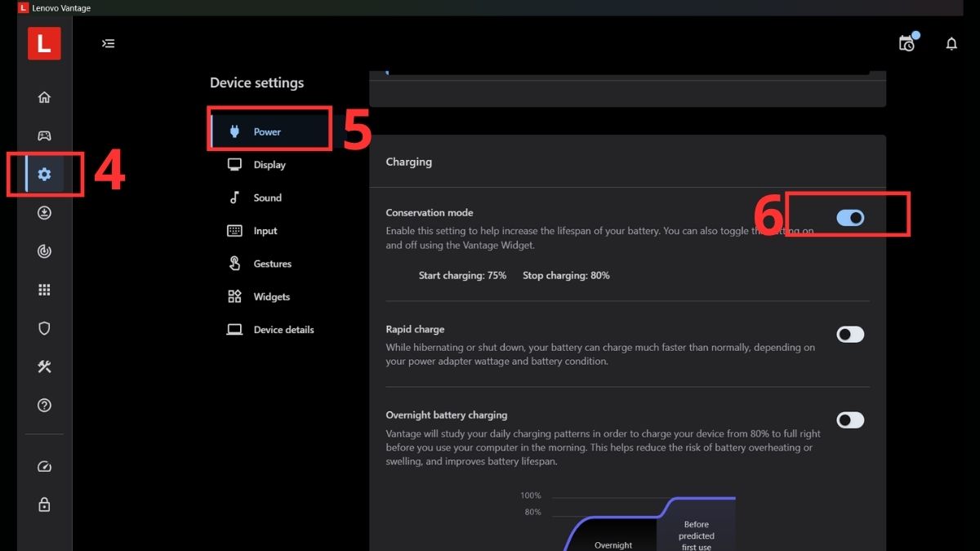980x551 pixels.
Task: Open the Home page in sidebar
Action: coord(44,97)
